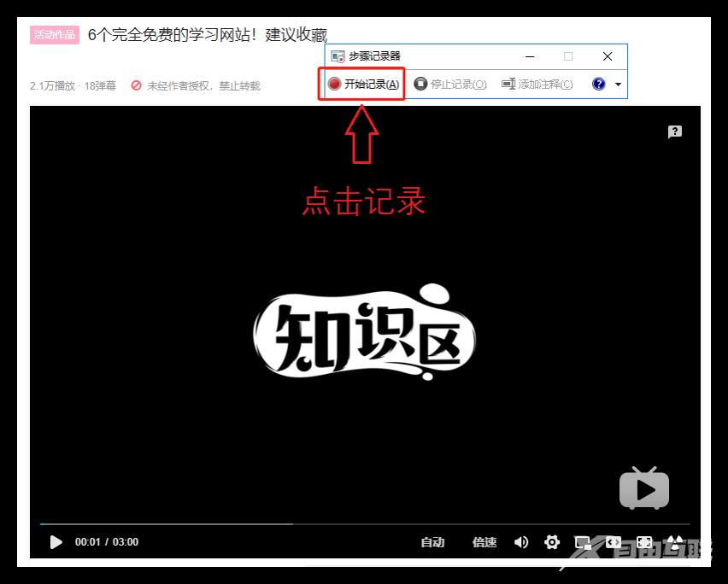Click the Steps Recorder title bar icon
This screenshot has width=728, height=584.
click(338, 56)
